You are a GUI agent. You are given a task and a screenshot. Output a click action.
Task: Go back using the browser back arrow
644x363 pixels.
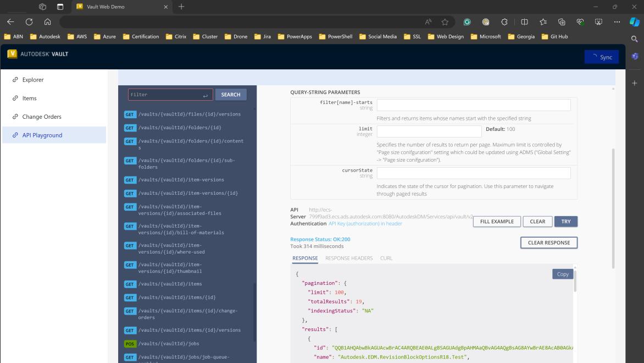click(x=10, y=22)
